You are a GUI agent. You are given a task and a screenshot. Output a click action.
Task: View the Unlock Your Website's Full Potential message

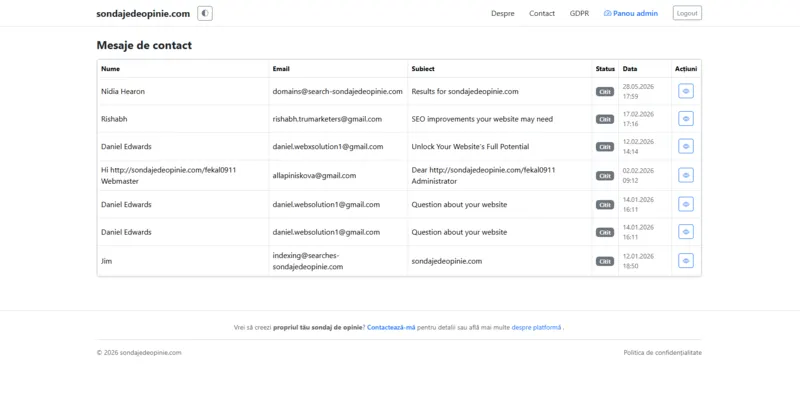pos(686,146)
